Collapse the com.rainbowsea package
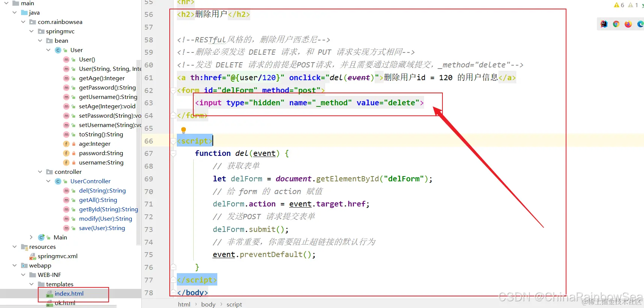Image resolution: width=644 pixels, height=308 pixels. point(23,22)
